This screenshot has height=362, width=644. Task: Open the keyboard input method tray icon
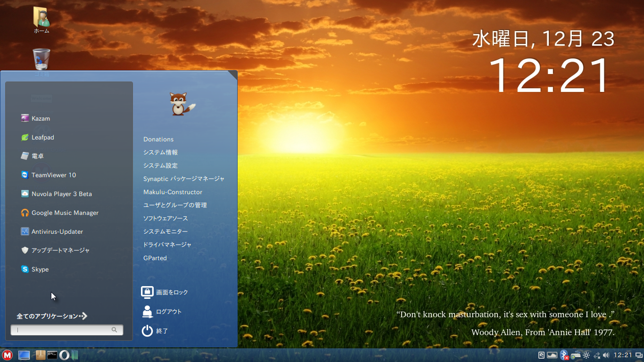575,355
